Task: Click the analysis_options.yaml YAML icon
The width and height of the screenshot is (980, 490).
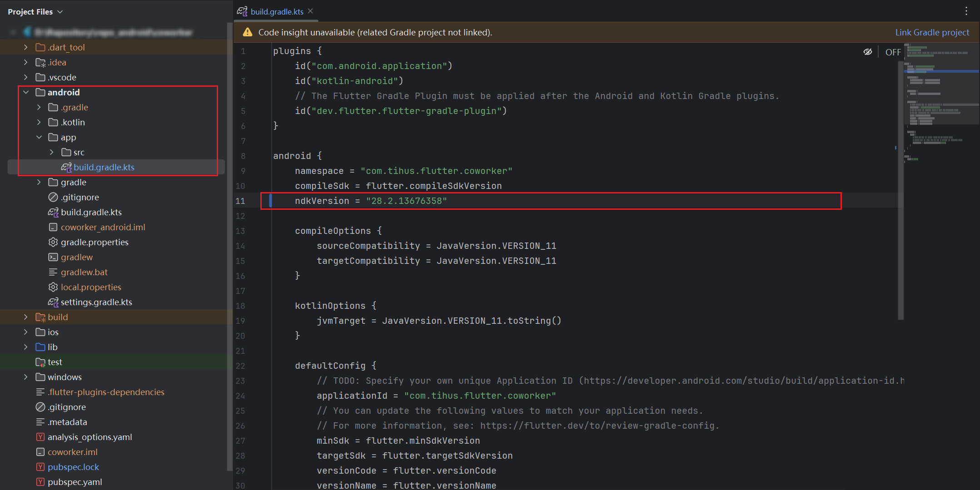Action: (40, 437)
